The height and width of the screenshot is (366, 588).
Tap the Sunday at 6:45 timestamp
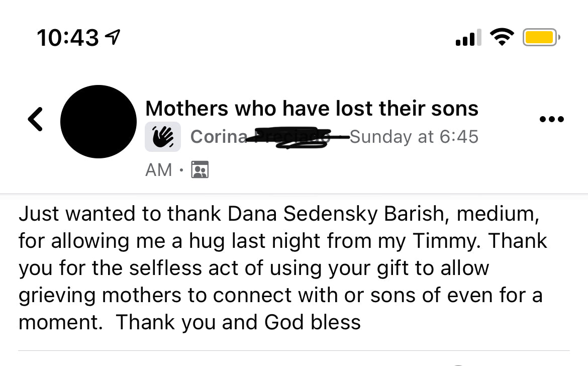click(x=414, y=137)
